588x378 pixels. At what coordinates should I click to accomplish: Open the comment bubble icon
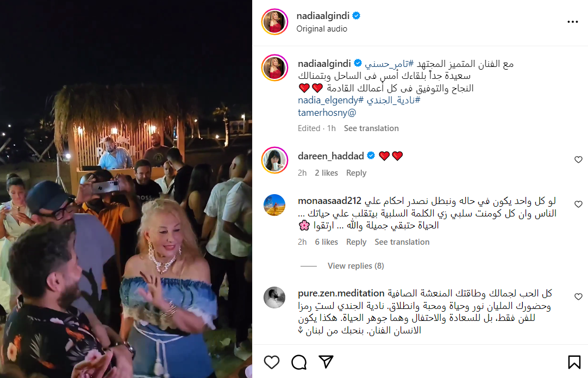tap(299, 362)
